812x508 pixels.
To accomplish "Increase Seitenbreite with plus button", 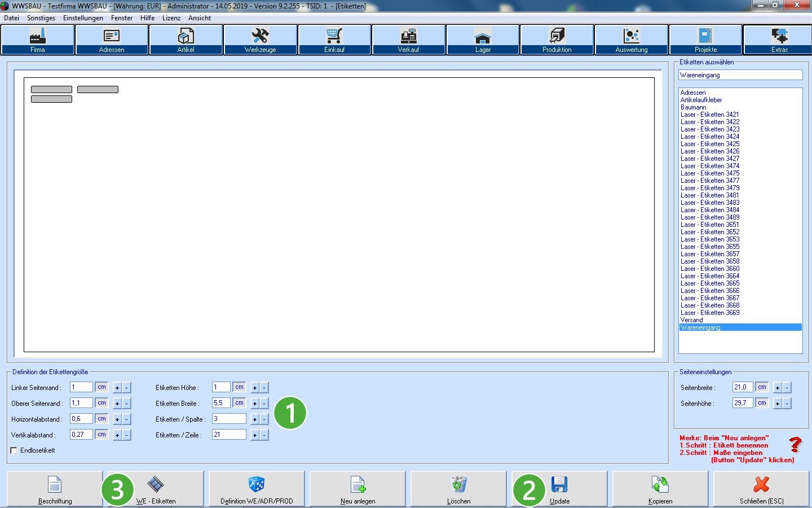I will click(778, 388).
